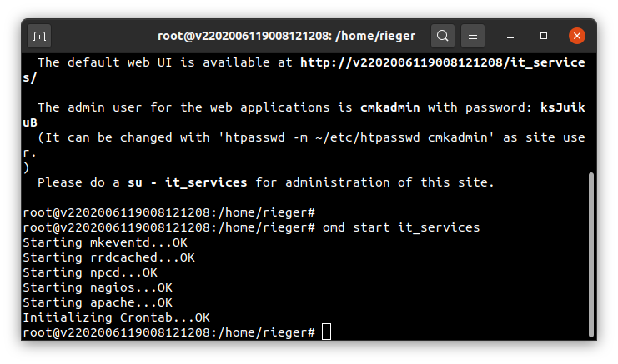Screen dimensions: 618x364
Task: Click the terminal vertical scrollbar
Action: (590, 255)
